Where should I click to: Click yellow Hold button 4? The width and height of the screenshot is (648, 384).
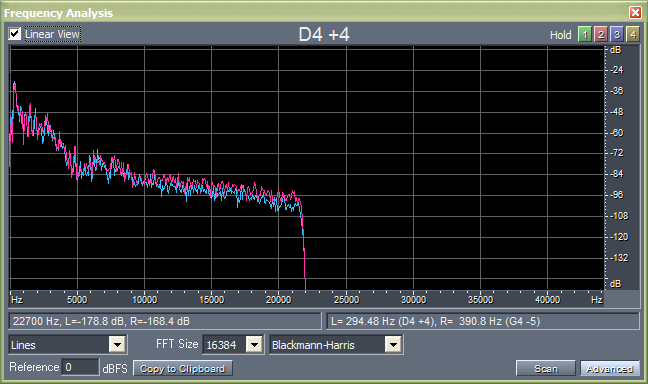[633, 34]
